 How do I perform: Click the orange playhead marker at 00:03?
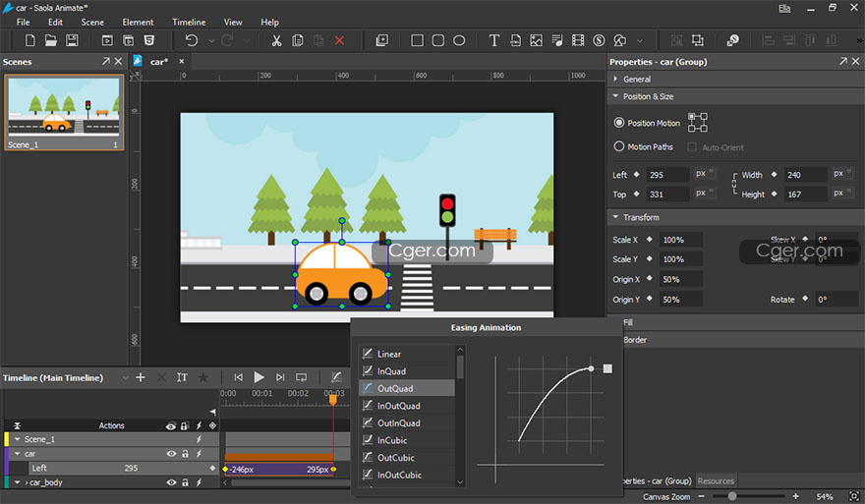[333, 400]
